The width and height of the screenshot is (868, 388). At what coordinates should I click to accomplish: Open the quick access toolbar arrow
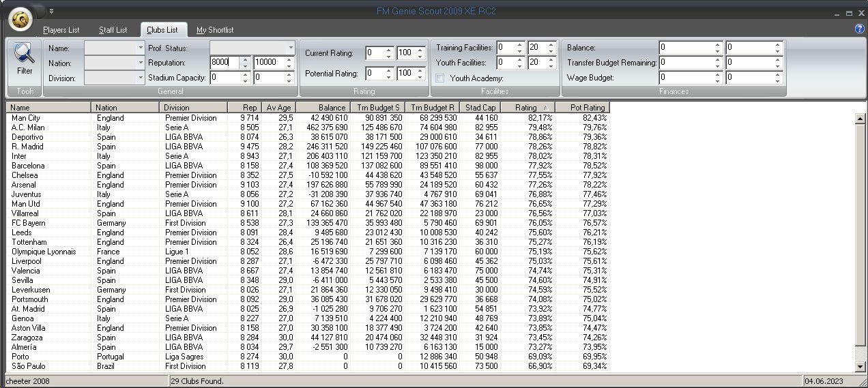pyautogui.click(x=51, y=11)
